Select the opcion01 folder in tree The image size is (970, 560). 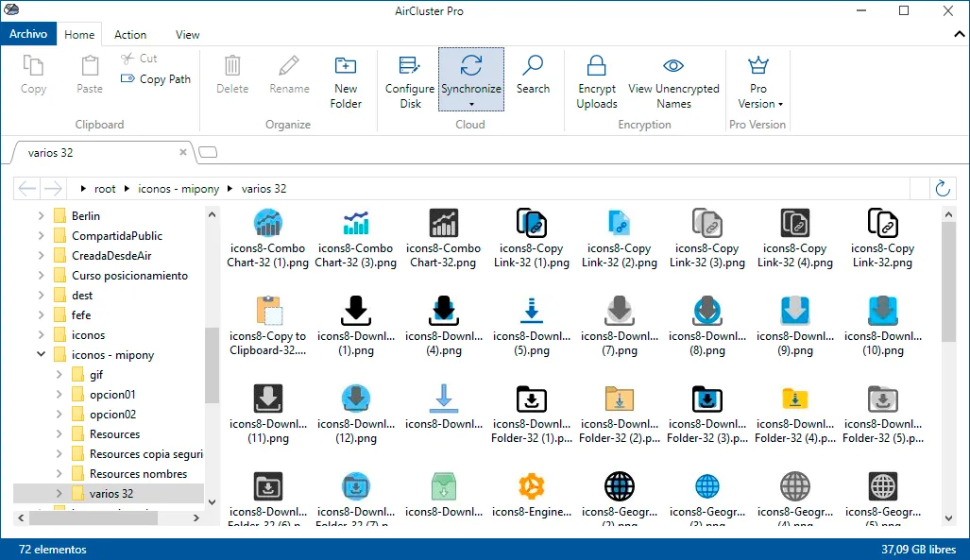point(112,394)
